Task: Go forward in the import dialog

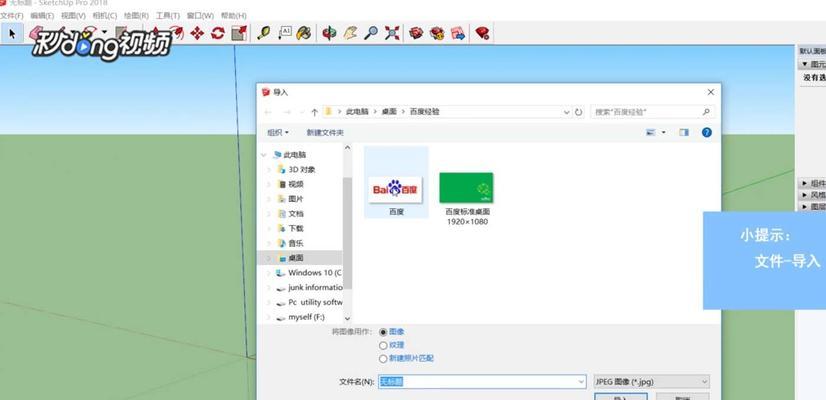Action: point(287,112)
